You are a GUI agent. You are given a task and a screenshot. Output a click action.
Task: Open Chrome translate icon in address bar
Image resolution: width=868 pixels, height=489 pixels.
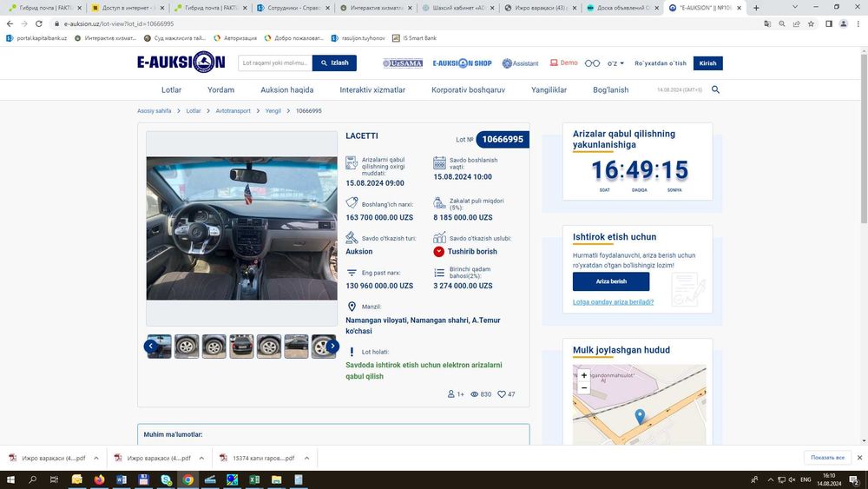767,23
